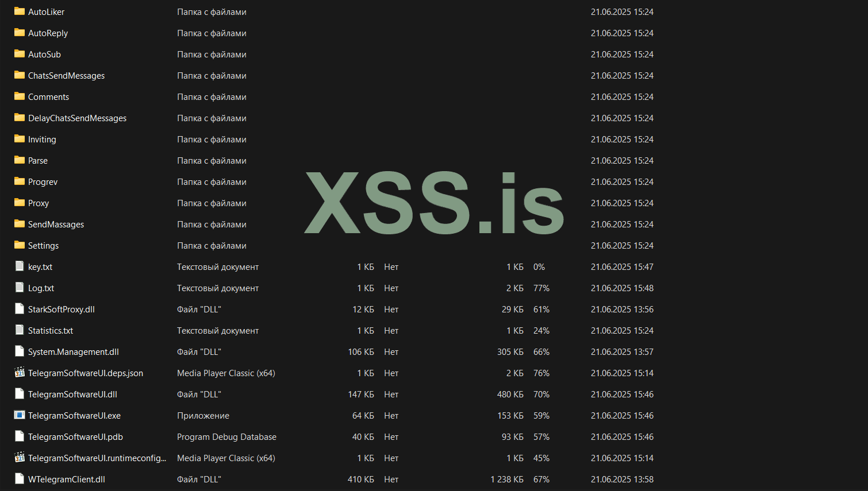This screenshot has width=868, height=491.
Task: Select the System.Management.dll file name
Action: 74,352
